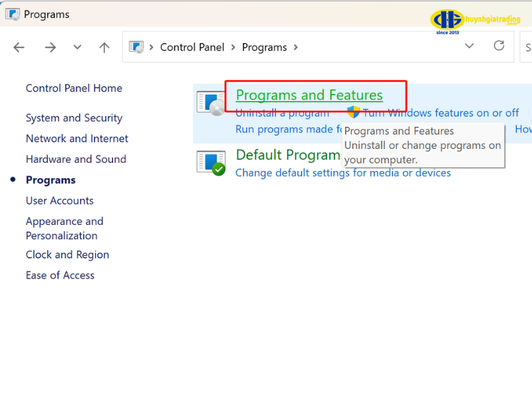The image size is (532, 399).
Task: Expand the address bar history dropdown
Action: pos(469,46)
